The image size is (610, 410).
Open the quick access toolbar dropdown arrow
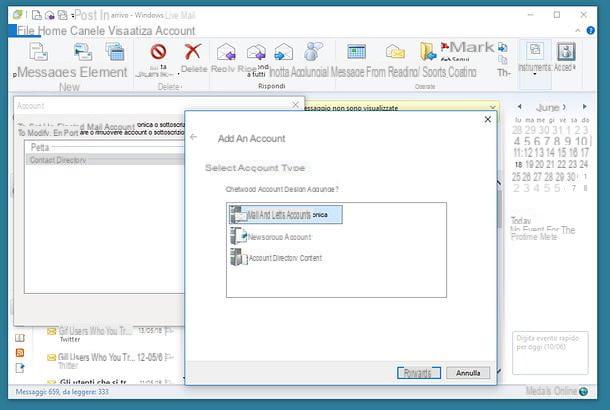[x=73, y=16]
